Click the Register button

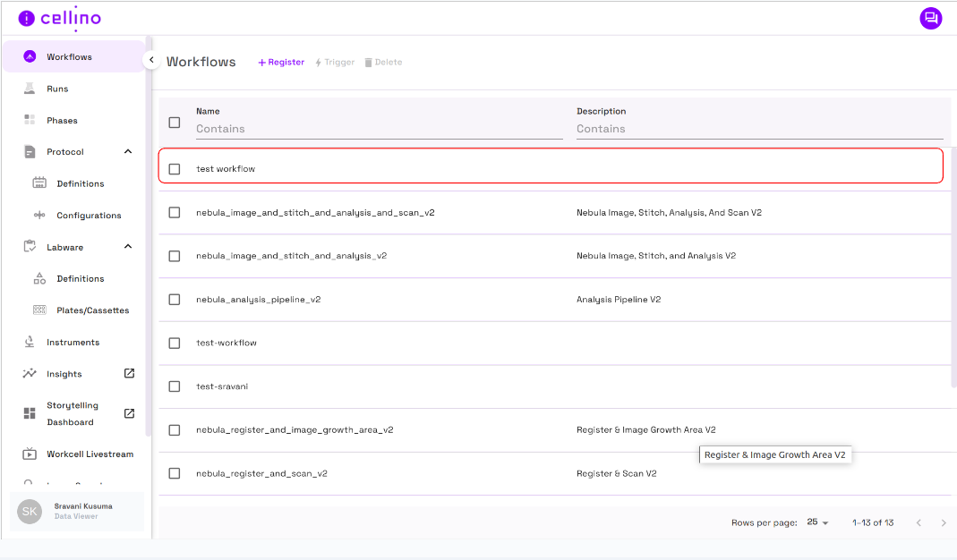coord(281,63)
